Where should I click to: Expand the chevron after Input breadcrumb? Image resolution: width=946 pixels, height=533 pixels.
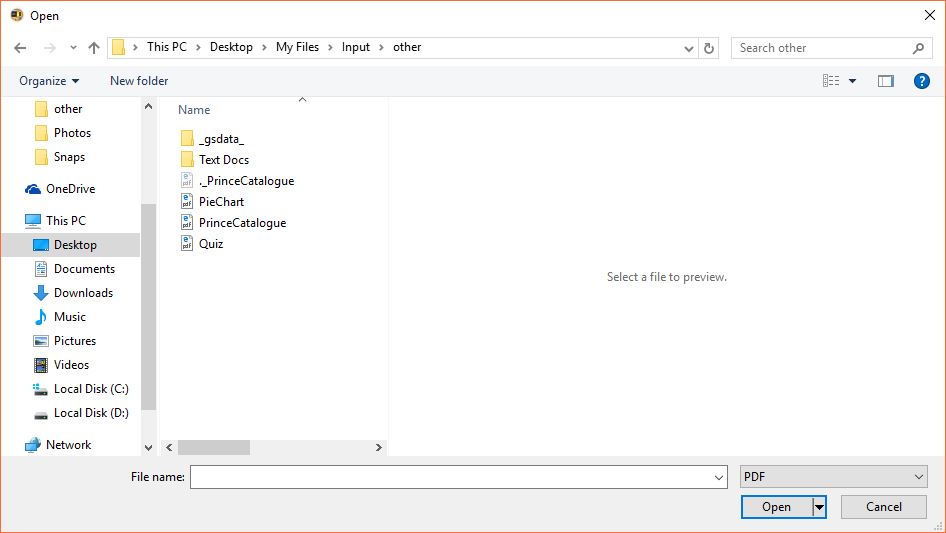tap(381, 48)
